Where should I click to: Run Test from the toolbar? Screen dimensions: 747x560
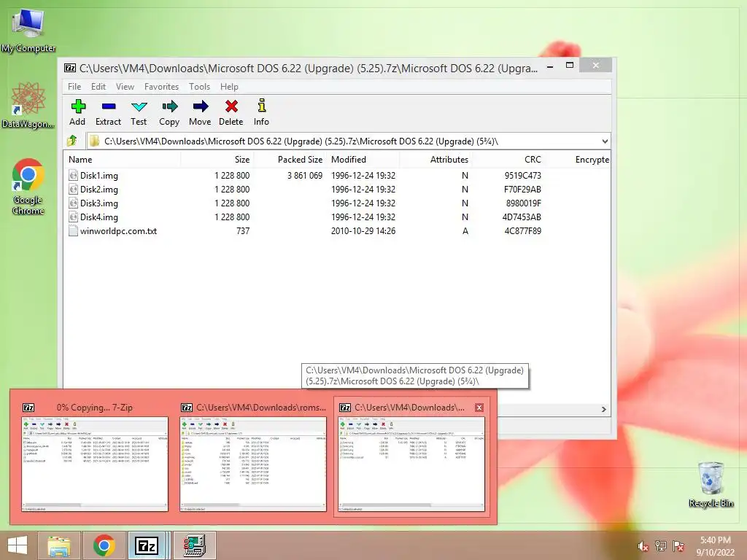139,106
